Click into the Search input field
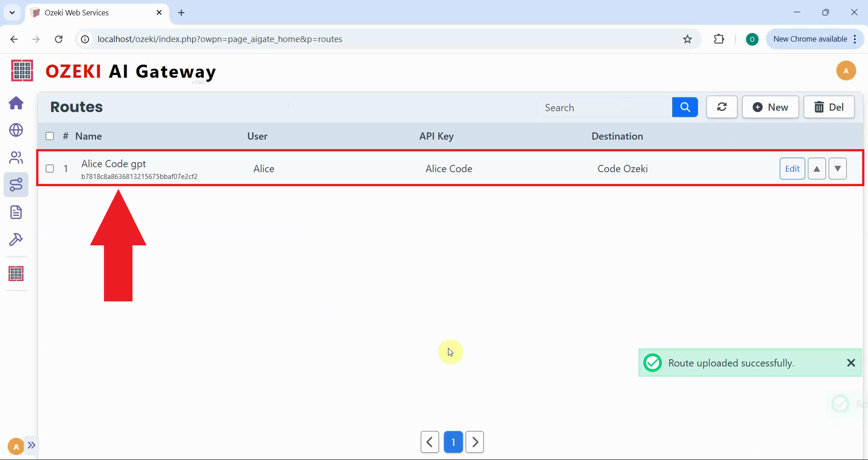Image resolution: width=868 pixels, height=460 pixels. click(x=604, y=108)
